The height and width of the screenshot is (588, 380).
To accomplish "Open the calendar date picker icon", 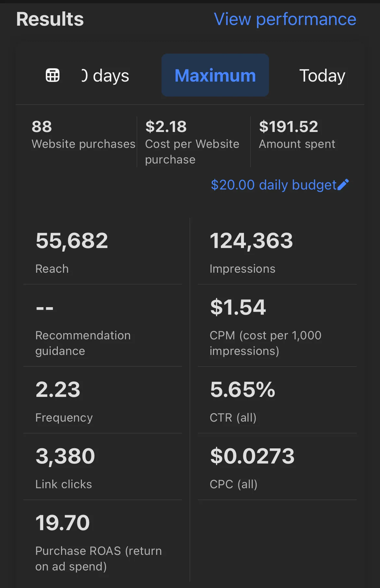I will [x=53, y=75].
